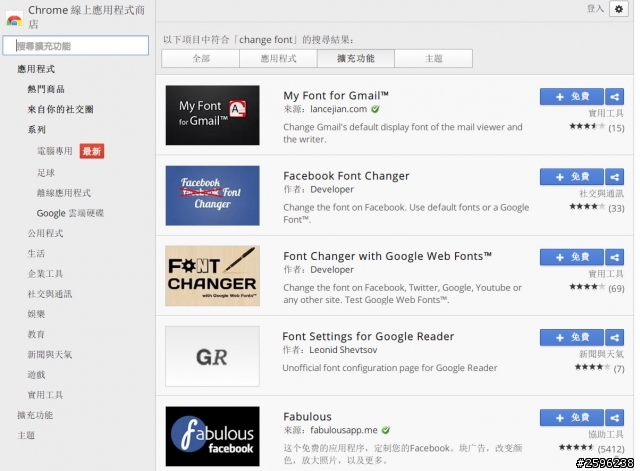640x471 pixels.
Task: Select the 全部 results tab
Action: 200,58
